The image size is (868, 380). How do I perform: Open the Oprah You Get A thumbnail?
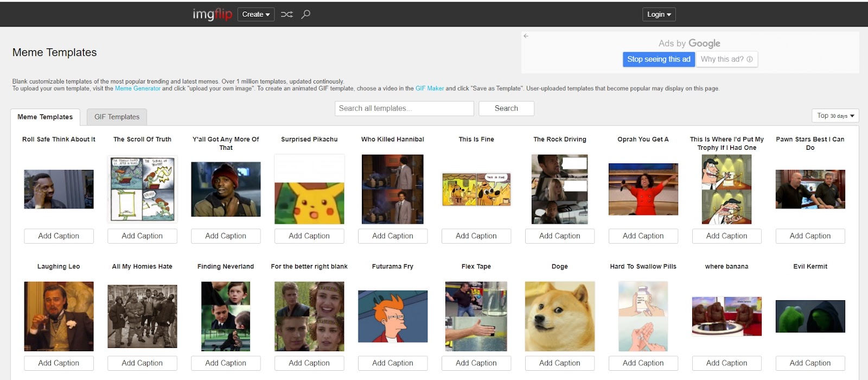click(643, 189)
